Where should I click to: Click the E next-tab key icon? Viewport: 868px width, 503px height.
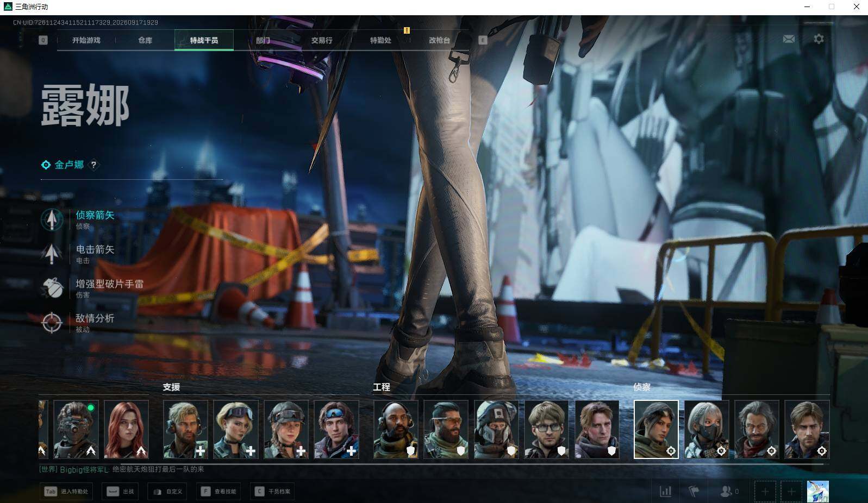[x=483, y=40]
